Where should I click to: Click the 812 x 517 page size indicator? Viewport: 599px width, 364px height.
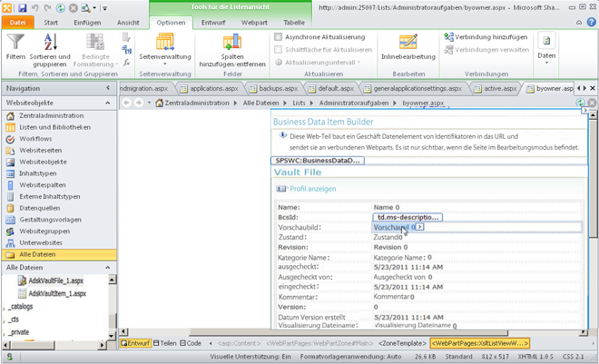tap(496, 357)
